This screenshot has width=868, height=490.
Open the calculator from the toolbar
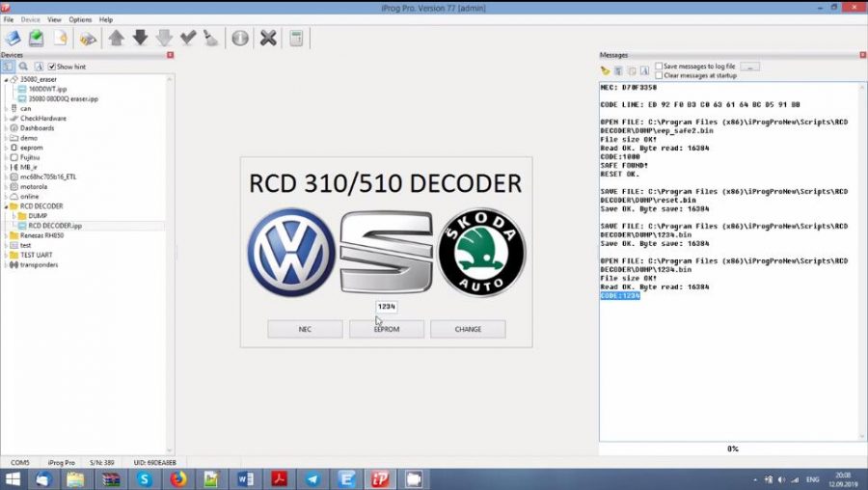click(297, 39)
